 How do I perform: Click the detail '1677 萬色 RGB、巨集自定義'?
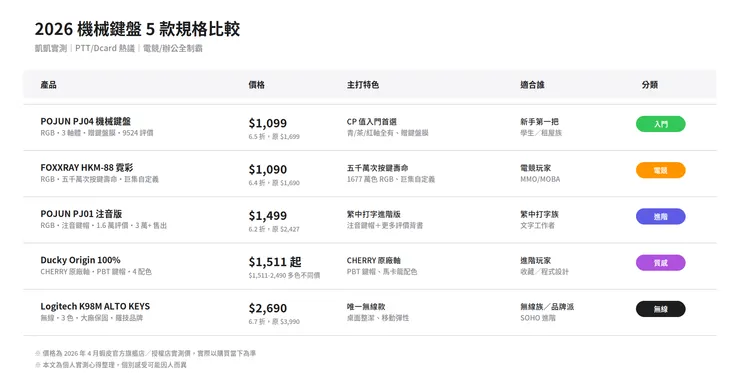pos(391,179)
